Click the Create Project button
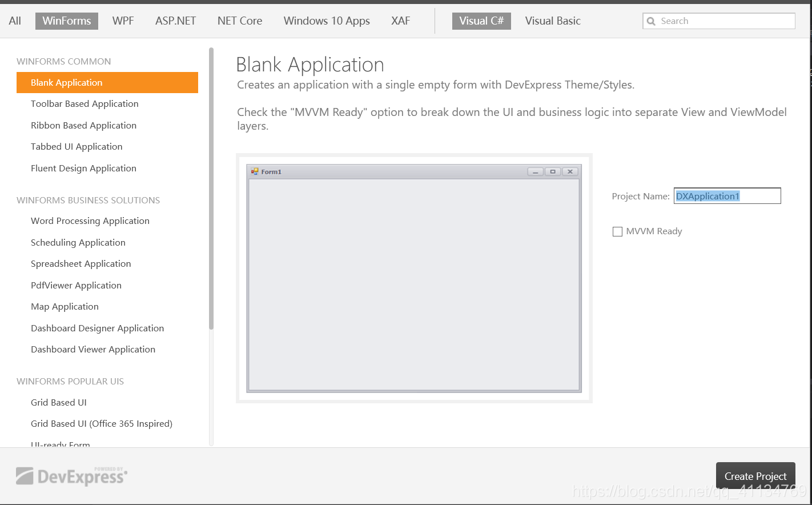 tap(755, 476)
